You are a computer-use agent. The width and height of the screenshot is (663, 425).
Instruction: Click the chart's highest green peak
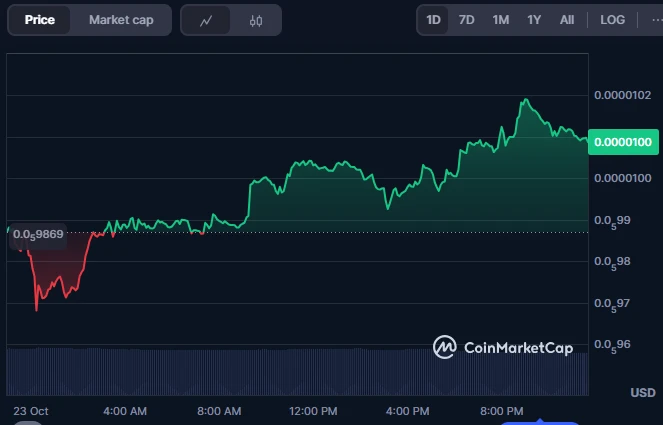coord(524,100)
